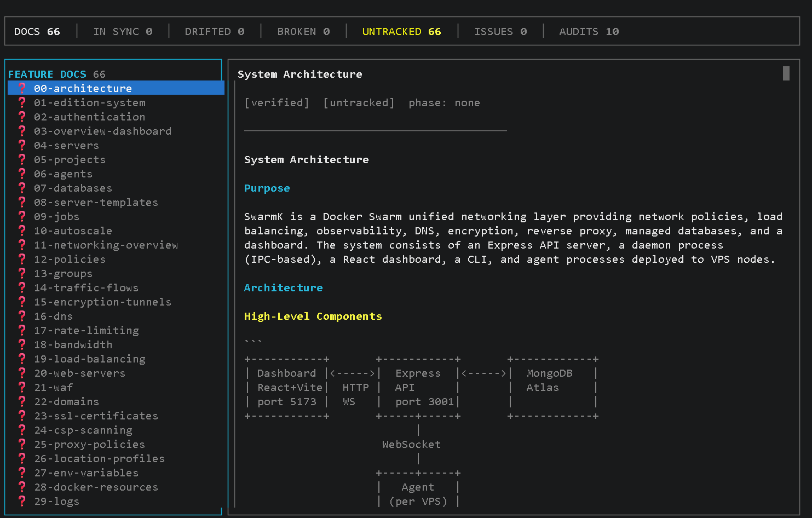Screen dimensions: 812x518
Task: Click the Purpose section heading
Action: pos(267,188)
